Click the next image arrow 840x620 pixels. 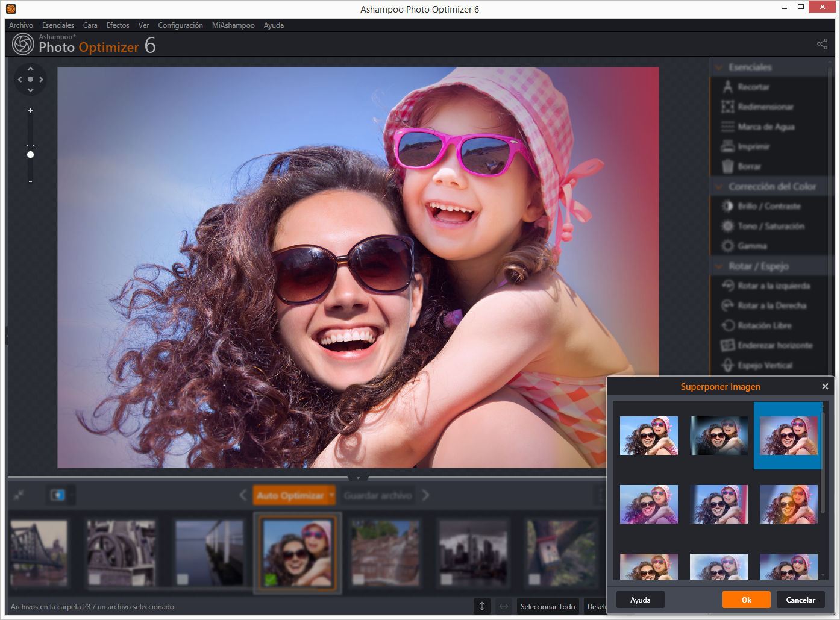point(426,495)
